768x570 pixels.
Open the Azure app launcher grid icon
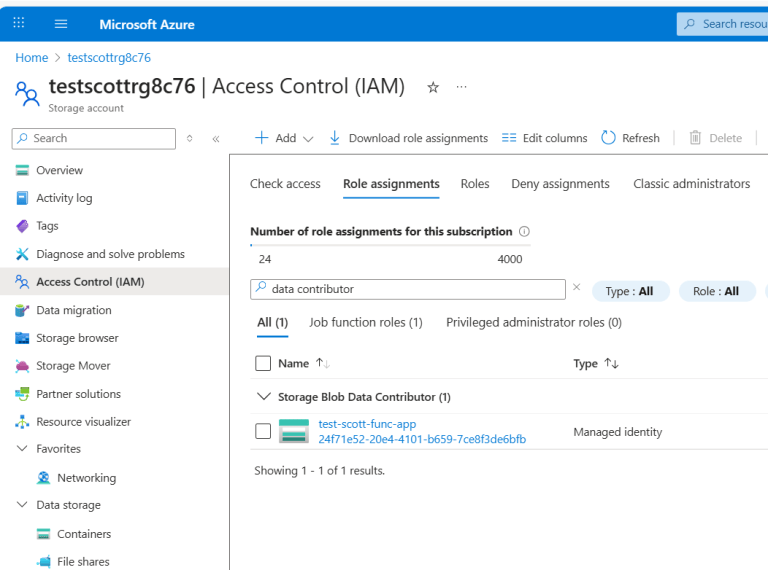click(19, 23)
